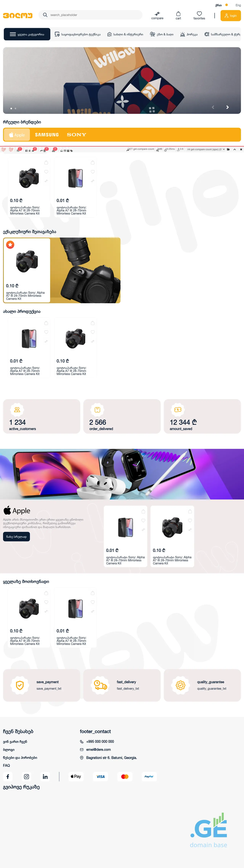Click the orange login button

pyautogui.click(x=230, y=15)
